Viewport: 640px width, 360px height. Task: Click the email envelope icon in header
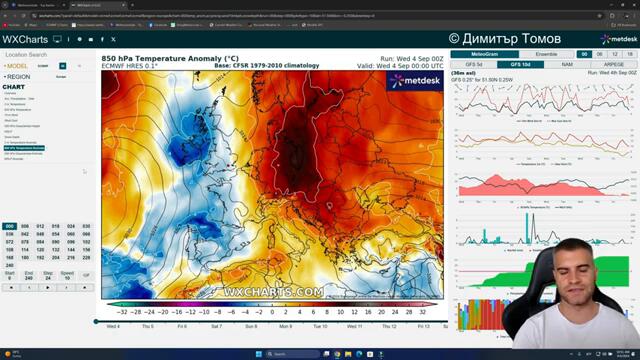pyautogui.click(x=91, y=39)
